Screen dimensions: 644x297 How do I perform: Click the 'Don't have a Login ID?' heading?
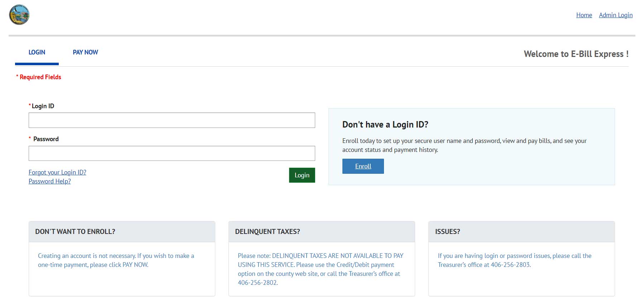coord(385,125)
